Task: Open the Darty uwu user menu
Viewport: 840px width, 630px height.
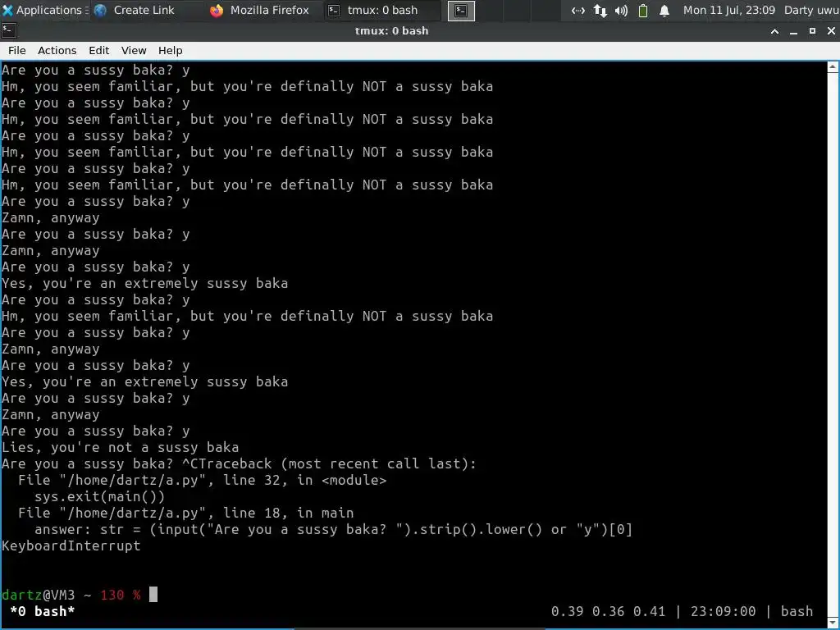Action: [x=811, y=10]
